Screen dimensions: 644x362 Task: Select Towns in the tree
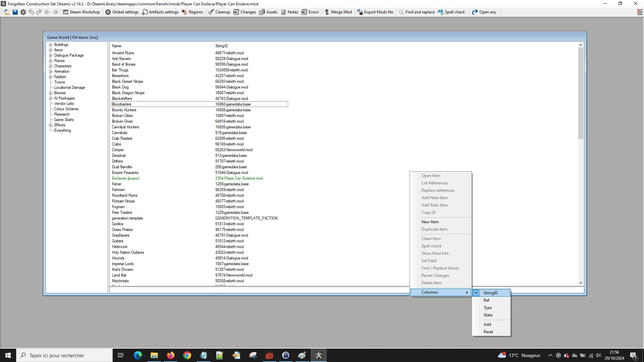click(60, 82)
